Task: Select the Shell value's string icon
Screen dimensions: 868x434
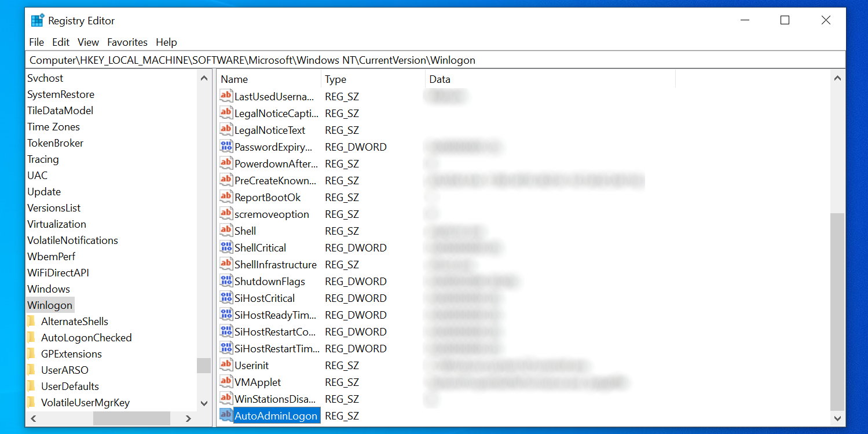Action: [226, 231]
